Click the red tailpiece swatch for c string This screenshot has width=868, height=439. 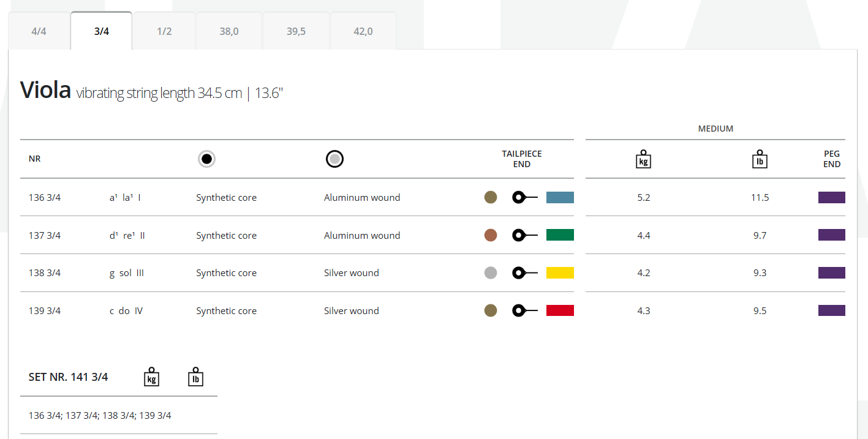pyautogui.click(x=560, y=310)
